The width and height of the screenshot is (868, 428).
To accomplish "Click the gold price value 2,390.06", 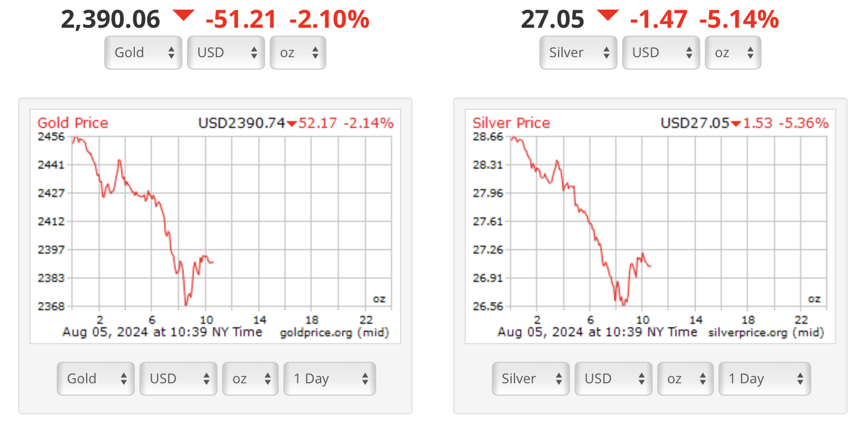I will [110, 20].
